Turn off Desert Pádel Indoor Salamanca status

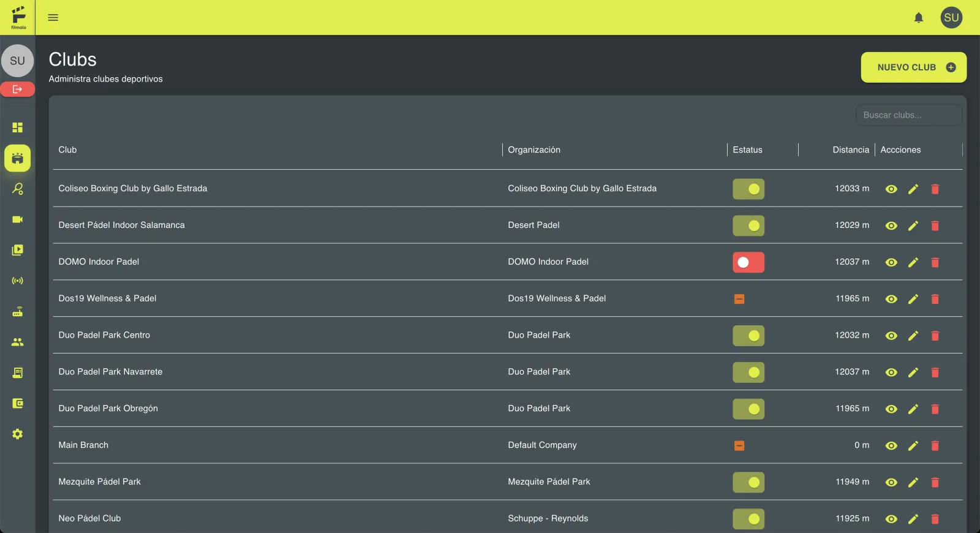[x=748, y=225]
